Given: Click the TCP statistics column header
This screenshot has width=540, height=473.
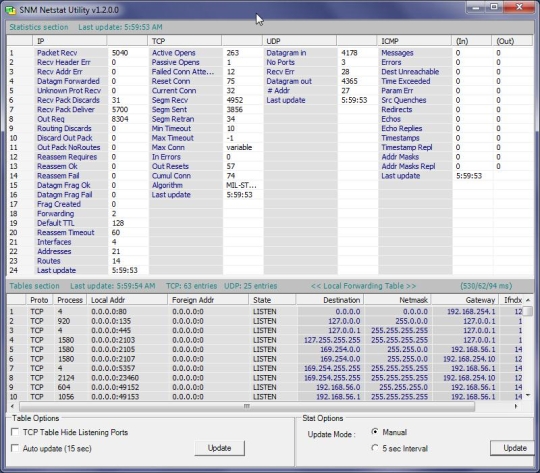Looking at the screenshot, I should click(185, 41).
